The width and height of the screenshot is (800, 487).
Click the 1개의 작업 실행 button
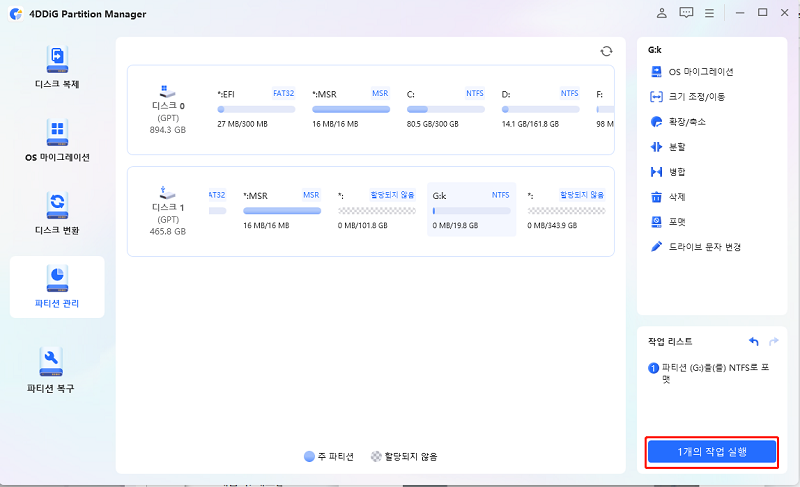(712, 452)
